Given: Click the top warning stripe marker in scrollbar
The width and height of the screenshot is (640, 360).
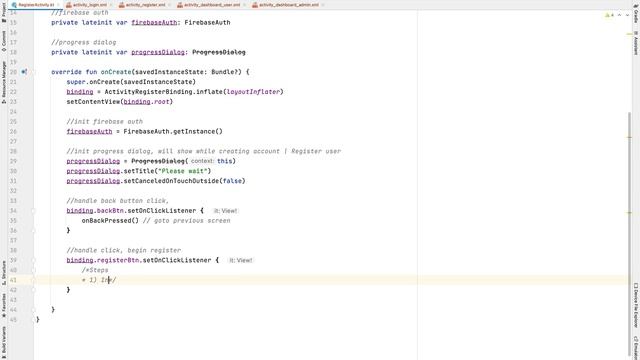Looking at the screenshot, I should [x=629, y=34].
